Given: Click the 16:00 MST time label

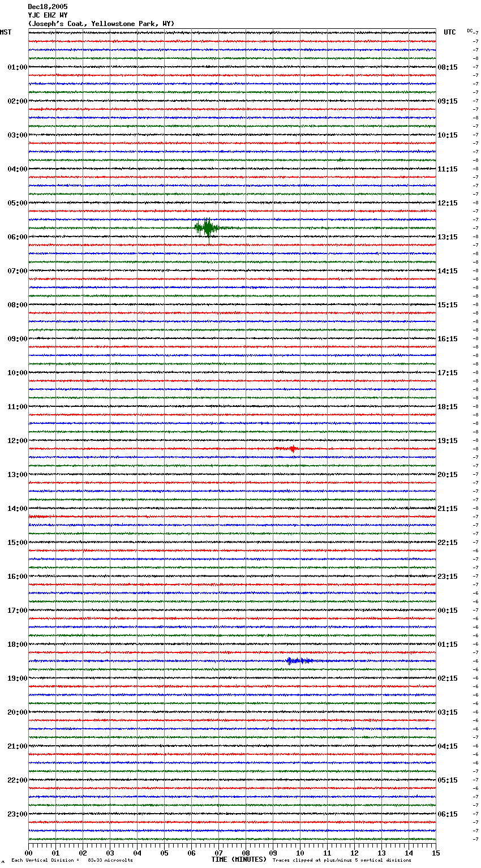Looking at the screenshot, I should [18, 577].
